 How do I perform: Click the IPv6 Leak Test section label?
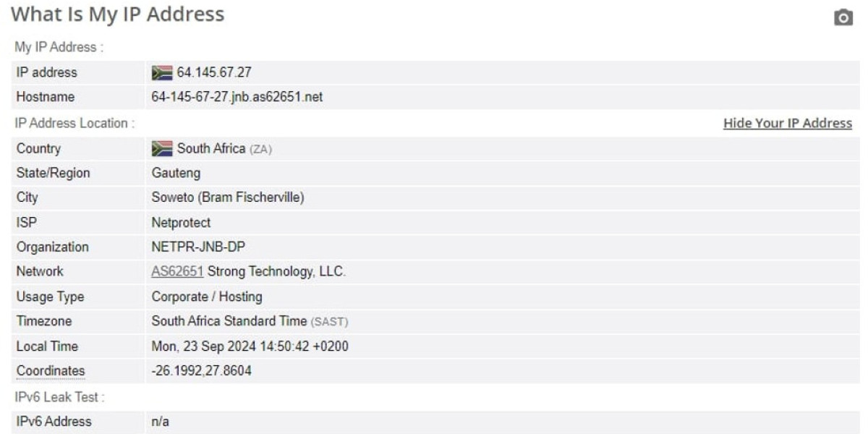pyautogui.click(x=60, y=397)
